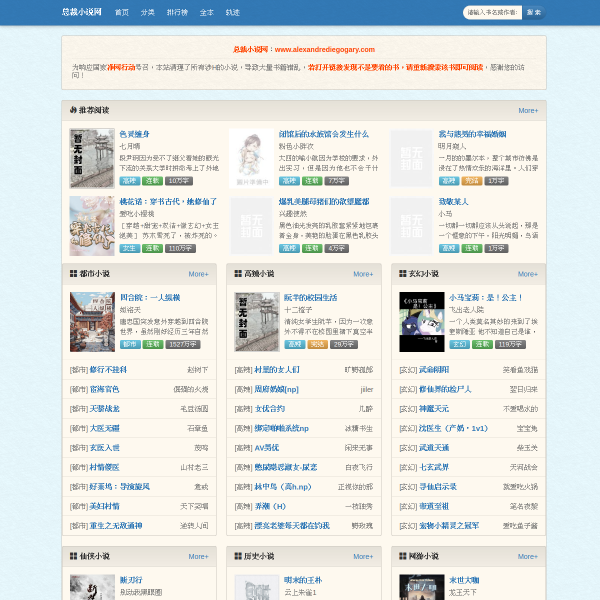Image resolution: width=600 pixels, height=600 pixels.
Task: Click the 总裁小说网 site logo
Action: (x=82, y=12)
